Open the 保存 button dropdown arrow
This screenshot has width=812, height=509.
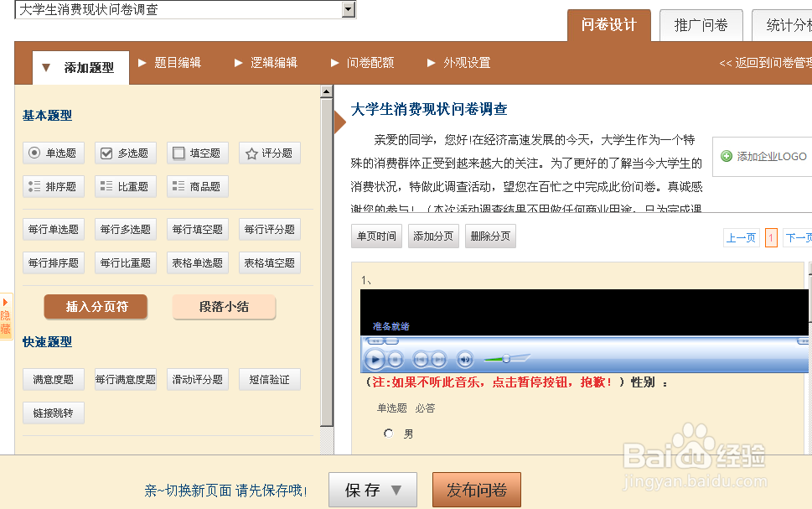click(x=396, y=488)
